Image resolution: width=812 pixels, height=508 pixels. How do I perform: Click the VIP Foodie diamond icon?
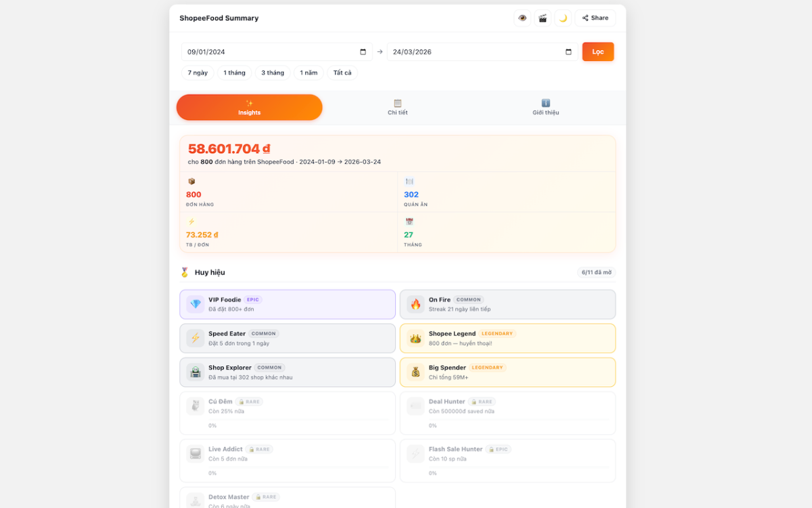(x=196, y=304)
